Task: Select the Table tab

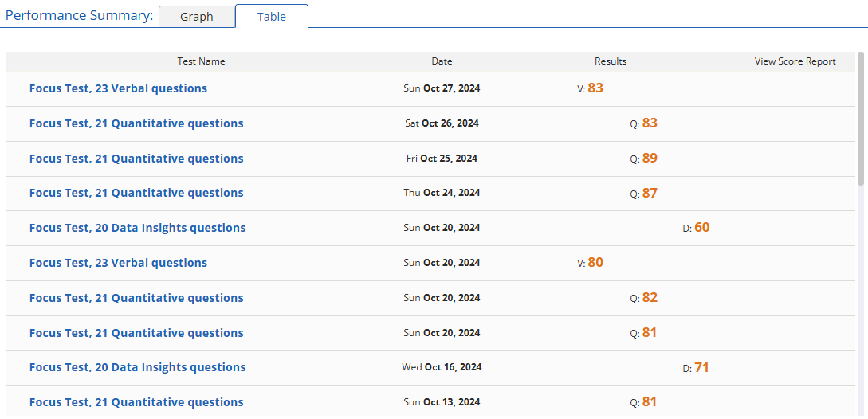Action: [x=271, y=17]
